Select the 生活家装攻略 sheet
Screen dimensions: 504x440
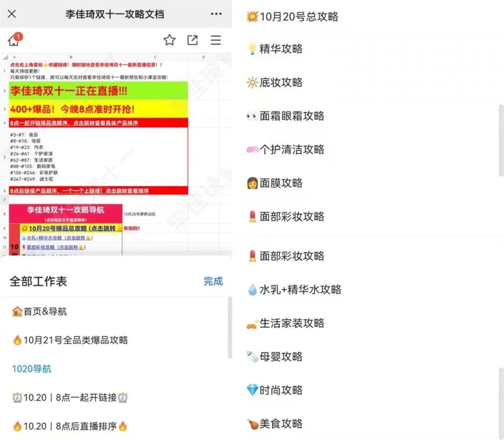click(x=286, y=323)
